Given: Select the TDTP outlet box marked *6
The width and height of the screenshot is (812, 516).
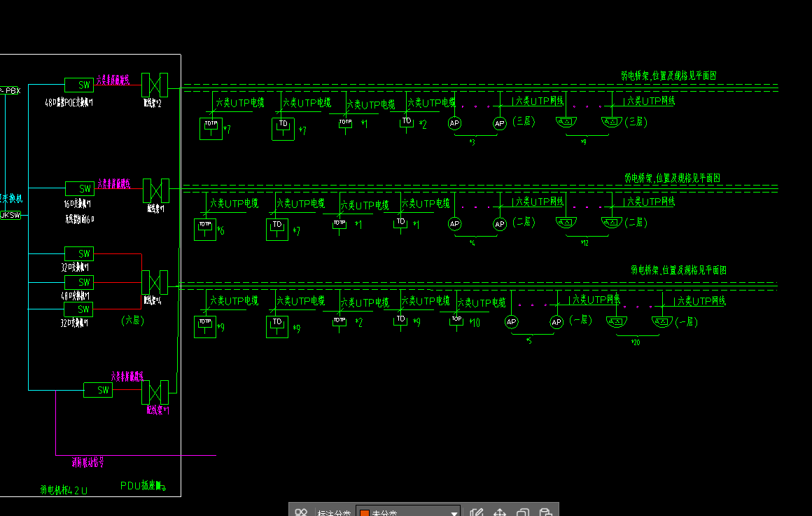Looking at the screenshot, I should (205, 230).
